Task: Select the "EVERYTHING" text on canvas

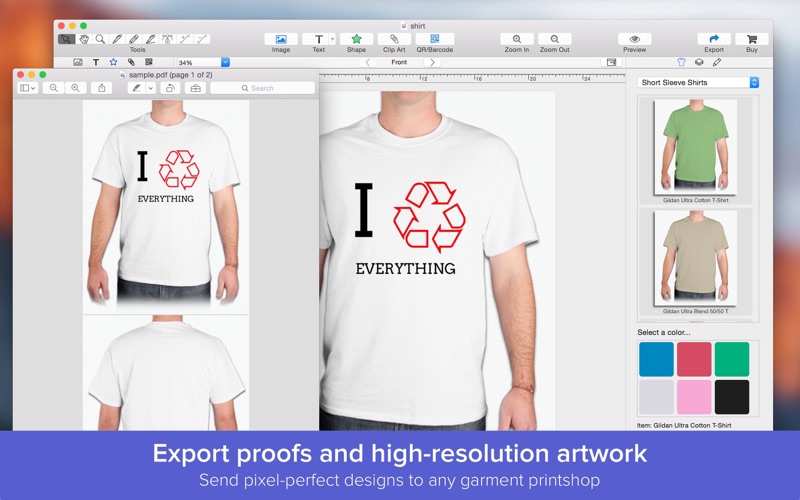Action: point(406,269)
